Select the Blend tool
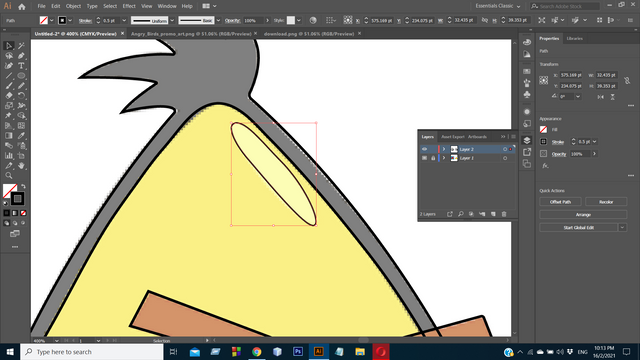The height and width of the screenshot is (360, 640). coord(9,146)
